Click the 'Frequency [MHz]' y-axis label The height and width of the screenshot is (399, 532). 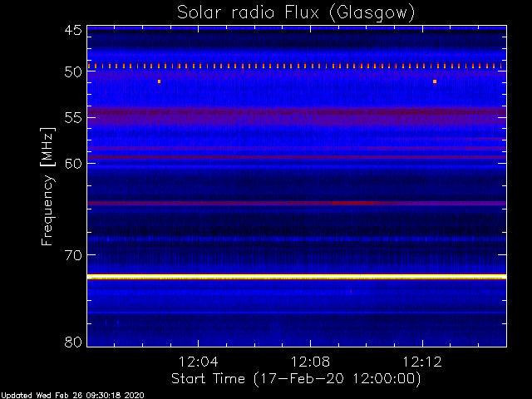pos(47,186)
